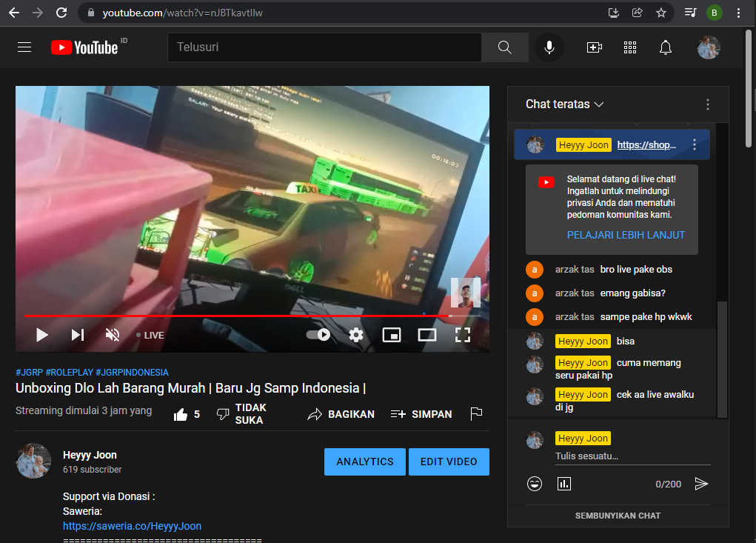Start voice search with the microphone
756x543 pixels.
click(549, 47)
